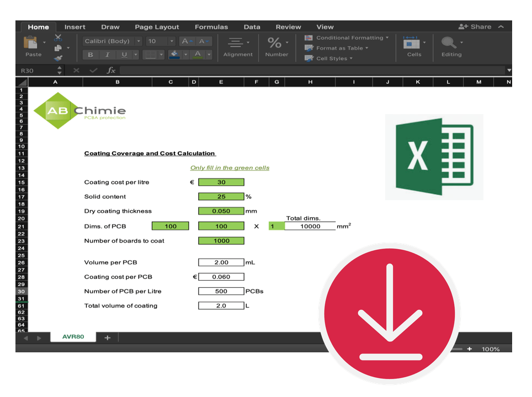Click the Cells ribbon icon
The height and width of the screenshot is (397, 532).
[412, 44]
